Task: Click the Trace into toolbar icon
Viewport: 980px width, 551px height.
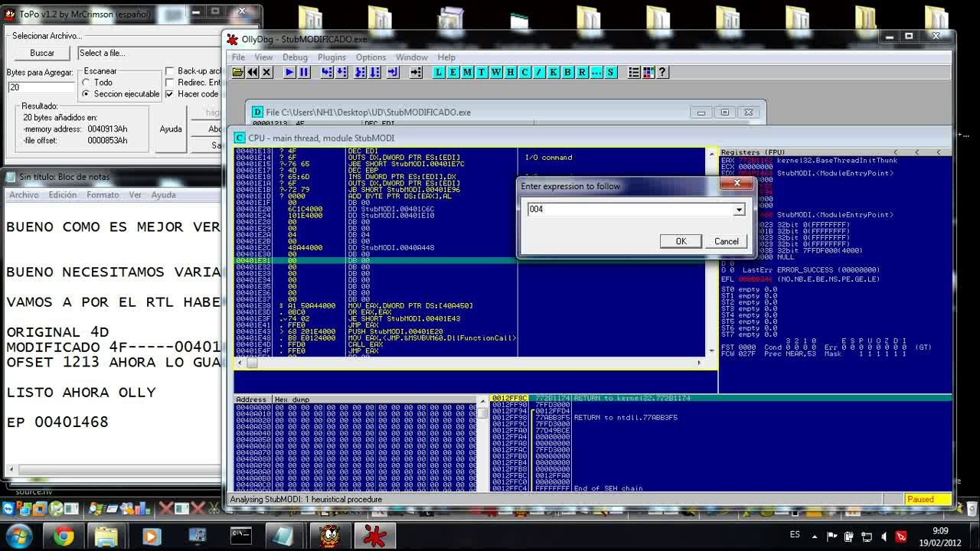Action: point(361,72)
